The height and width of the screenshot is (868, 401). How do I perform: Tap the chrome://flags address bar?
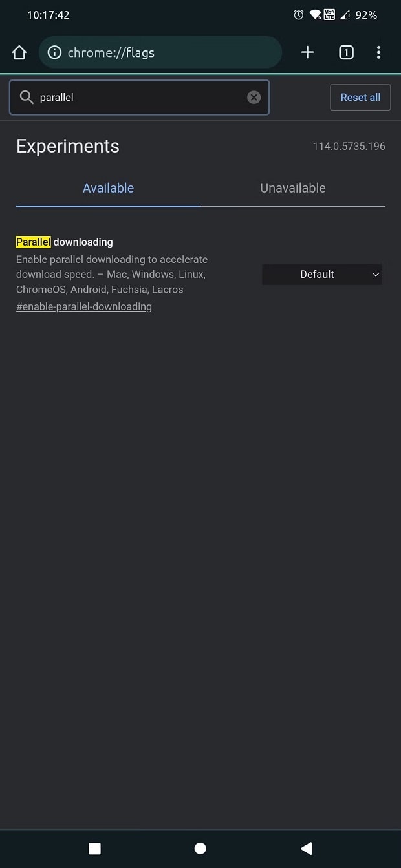pyautogui.click(x=160, y=52)
